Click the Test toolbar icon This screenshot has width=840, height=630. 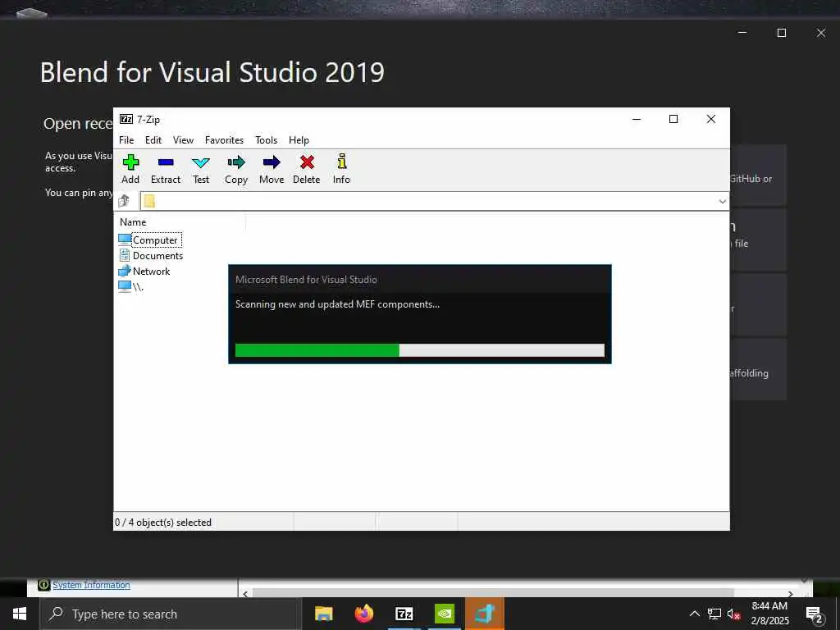[x=201, y=169]
